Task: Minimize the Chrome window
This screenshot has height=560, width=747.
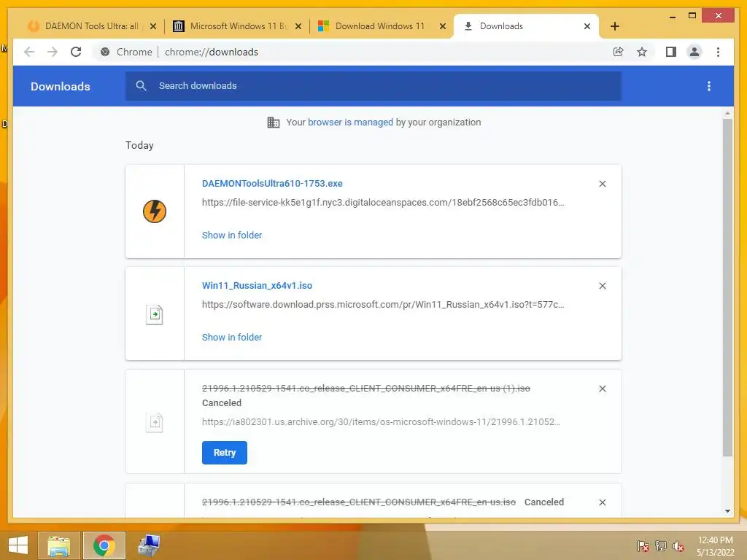Action: click(x=672, y=16)
